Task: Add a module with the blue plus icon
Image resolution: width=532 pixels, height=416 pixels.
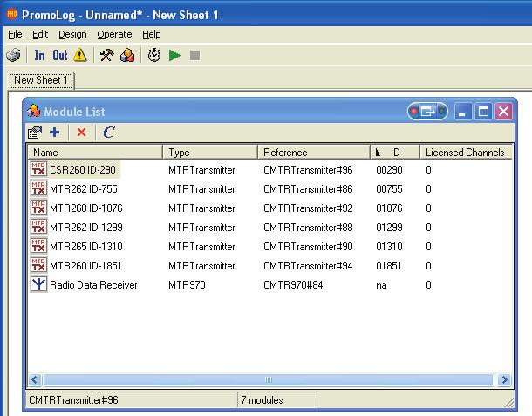Action: tap(55, 132)
